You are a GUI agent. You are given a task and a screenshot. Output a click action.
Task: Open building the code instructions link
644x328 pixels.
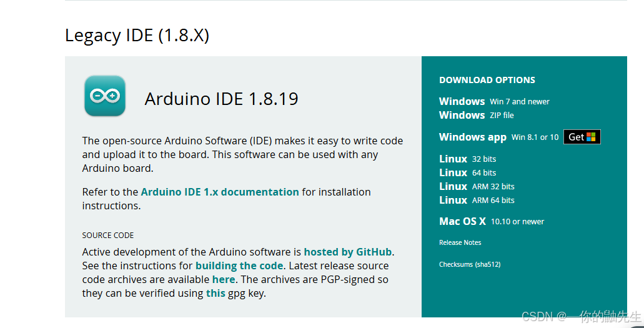point(239,266)
